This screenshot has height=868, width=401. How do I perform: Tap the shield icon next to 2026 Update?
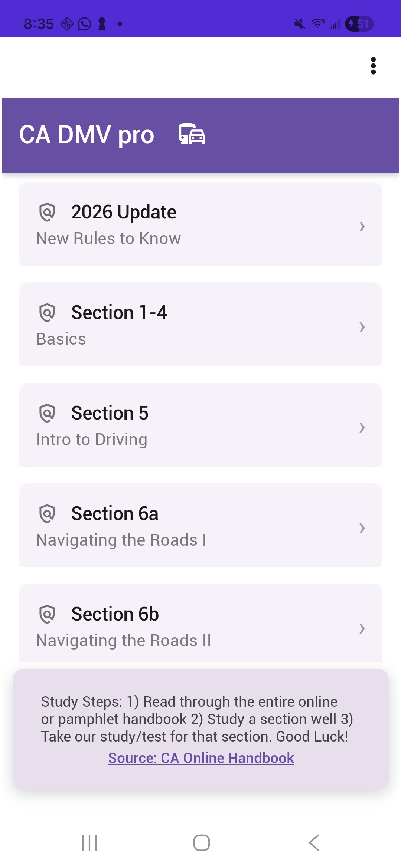[47, 212]
